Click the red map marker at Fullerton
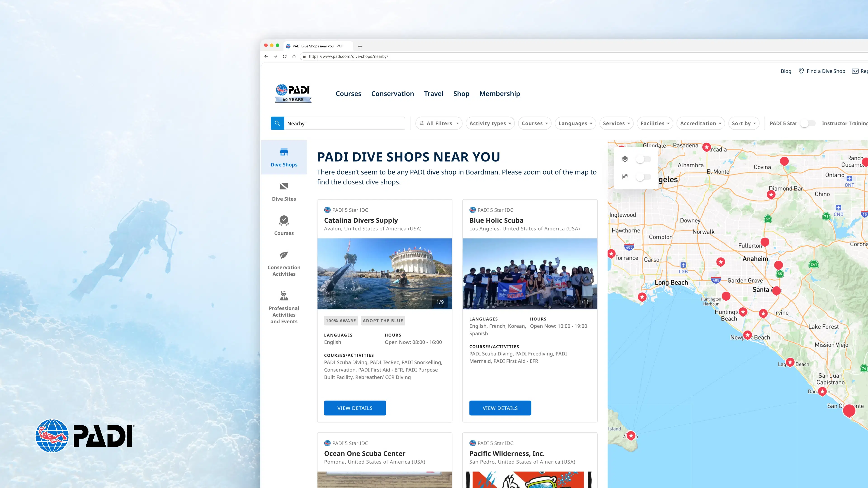The width and height of the screenshot is (868, 488). coord(765,242)
